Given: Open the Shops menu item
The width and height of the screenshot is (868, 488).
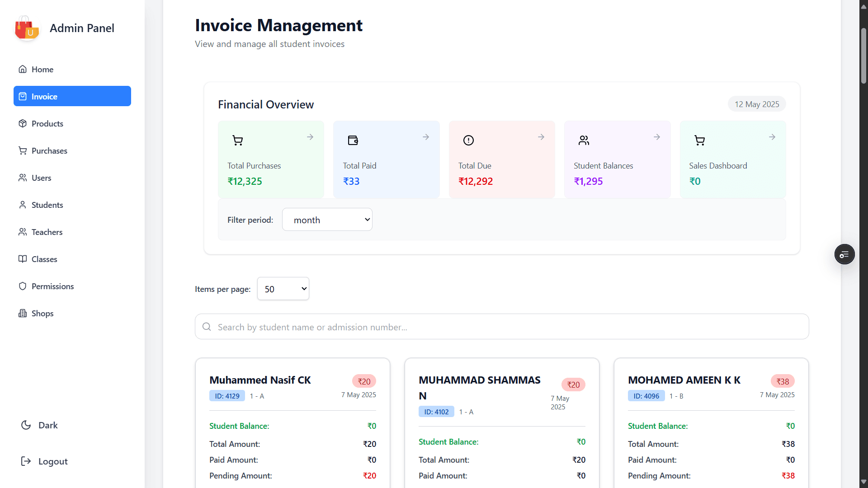Looking at the screenshot, I should (72, 313).
